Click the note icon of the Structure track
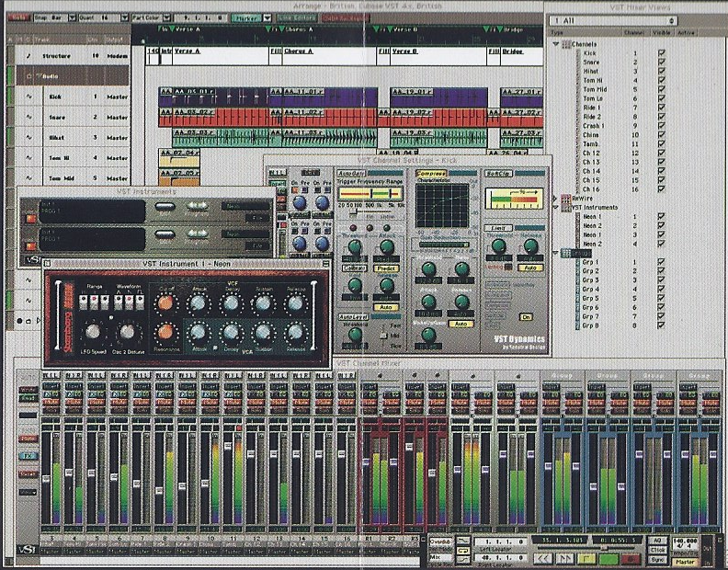 click(28, 56)
